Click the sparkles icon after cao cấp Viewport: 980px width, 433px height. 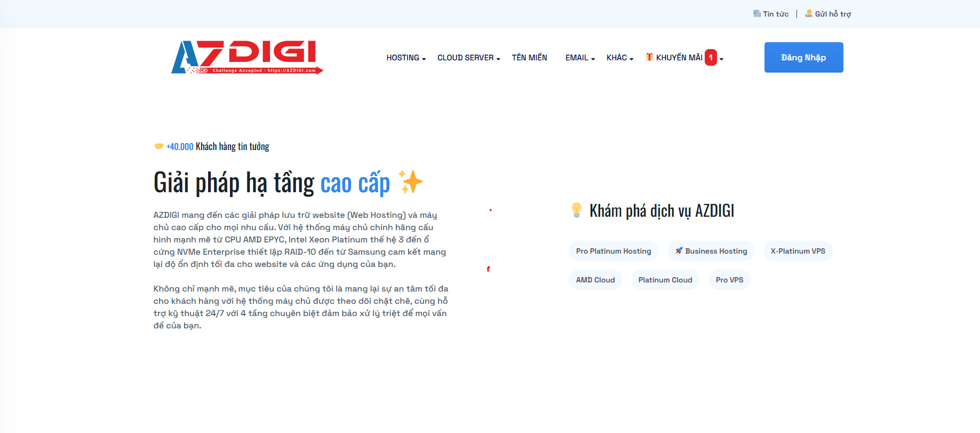410,182
